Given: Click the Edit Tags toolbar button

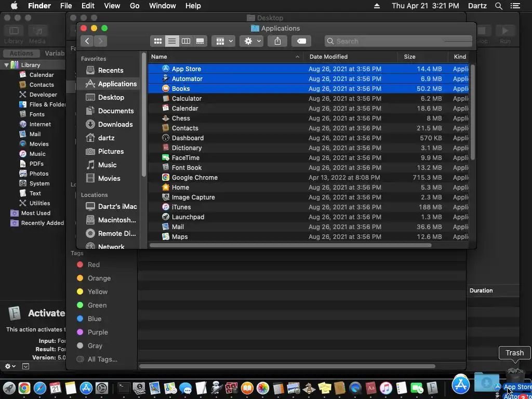Looking at the screenshot, I should [301, 41].
